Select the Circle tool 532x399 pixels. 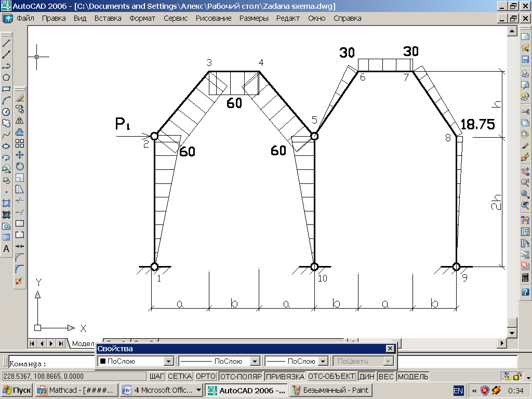click(6, 112)
